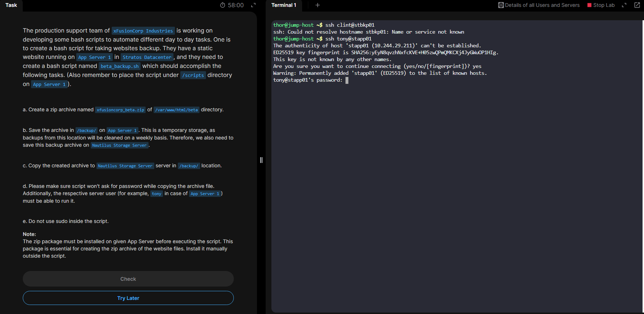Click the Try Later button
644x314 pixels.
pyautogui.click(x=128, y=298)
